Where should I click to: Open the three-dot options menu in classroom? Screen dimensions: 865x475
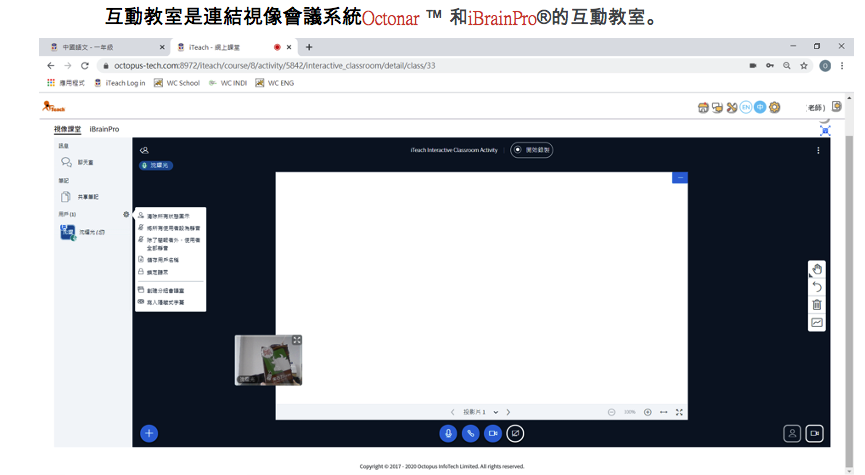click(818, 150)
